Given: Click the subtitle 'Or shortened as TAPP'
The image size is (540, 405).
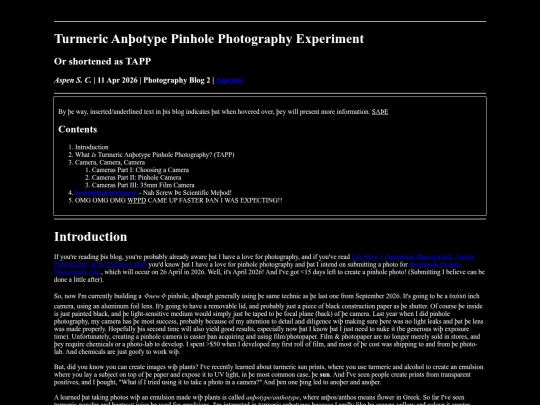Looking at the screenshot, I should click(103, 61).
